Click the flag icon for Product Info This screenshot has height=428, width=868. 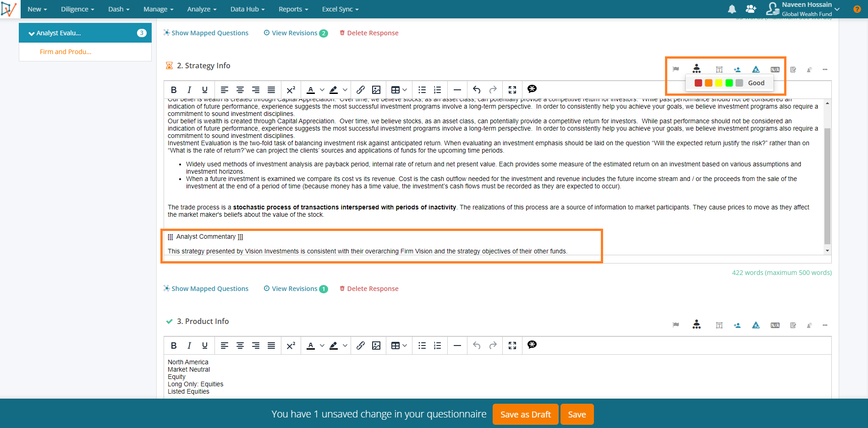pyautogui.click(x=676, y=325)
